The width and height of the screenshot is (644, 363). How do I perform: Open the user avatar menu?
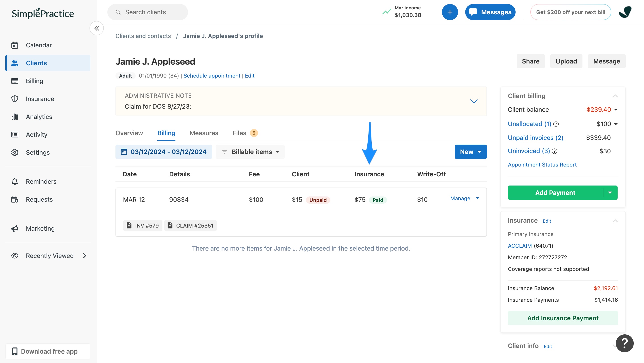(625, 12)
